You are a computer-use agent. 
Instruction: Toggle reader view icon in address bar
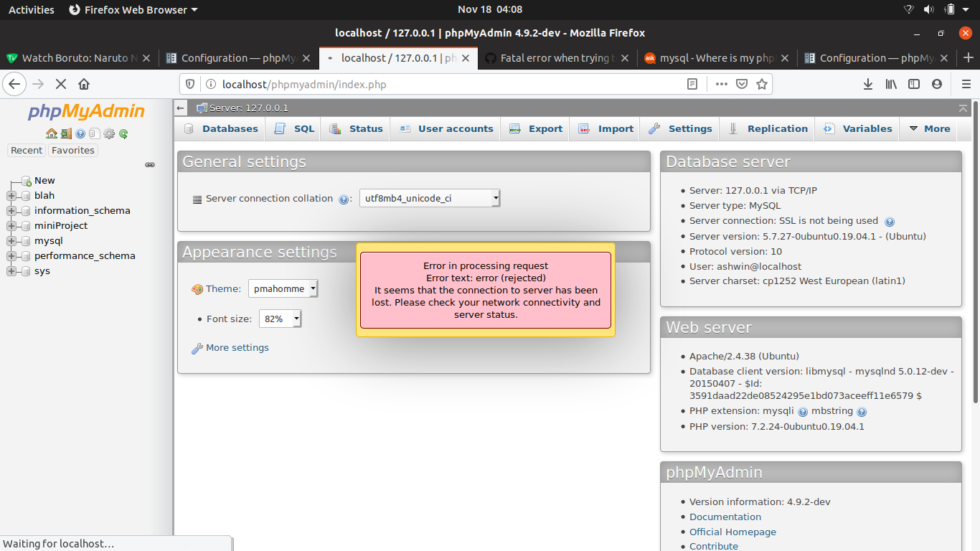692,84
